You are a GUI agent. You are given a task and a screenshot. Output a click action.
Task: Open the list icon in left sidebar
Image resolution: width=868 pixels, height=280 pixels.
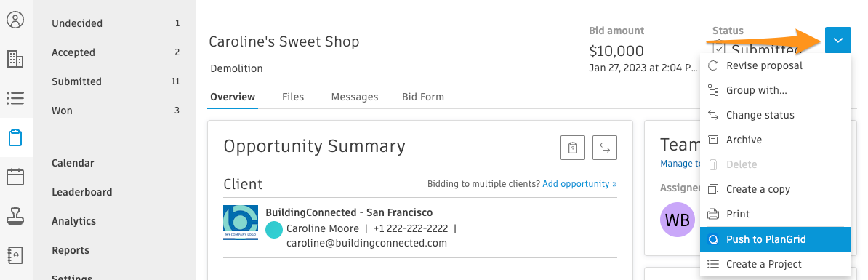pyautogui.click(x=15, y=98)
